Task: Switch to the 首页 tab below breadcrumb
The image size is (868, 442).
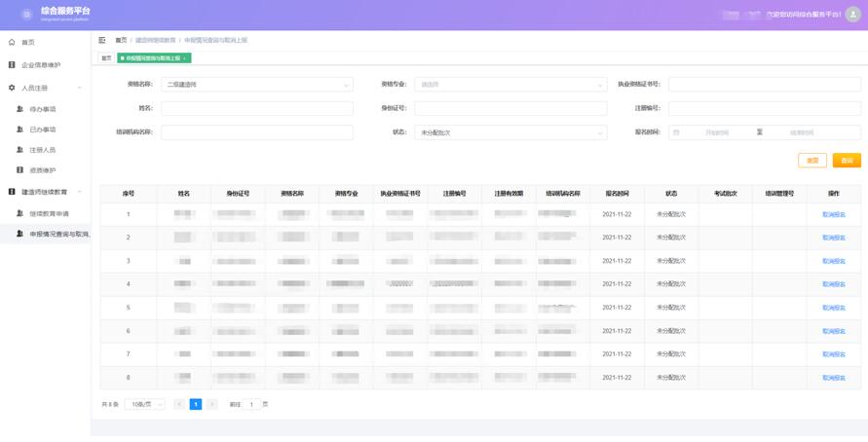Action: click(107, 58)
